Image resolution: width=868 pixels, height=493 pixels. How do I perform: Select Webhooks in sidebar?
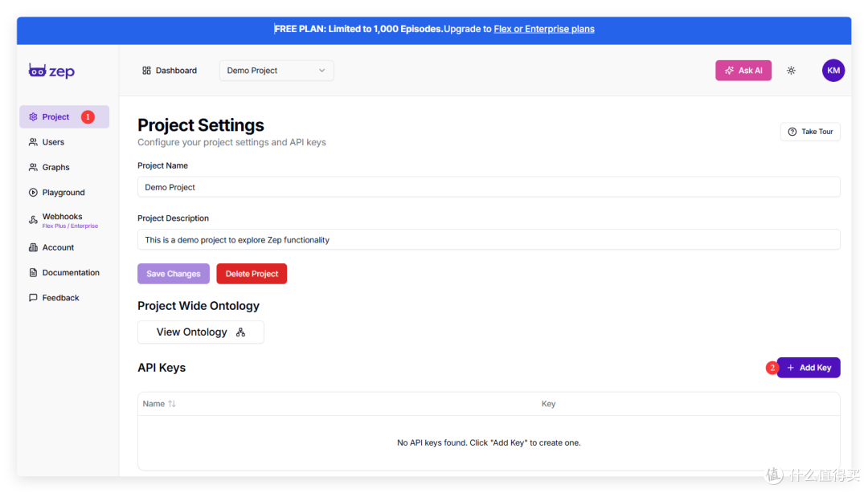click(64, 220)
